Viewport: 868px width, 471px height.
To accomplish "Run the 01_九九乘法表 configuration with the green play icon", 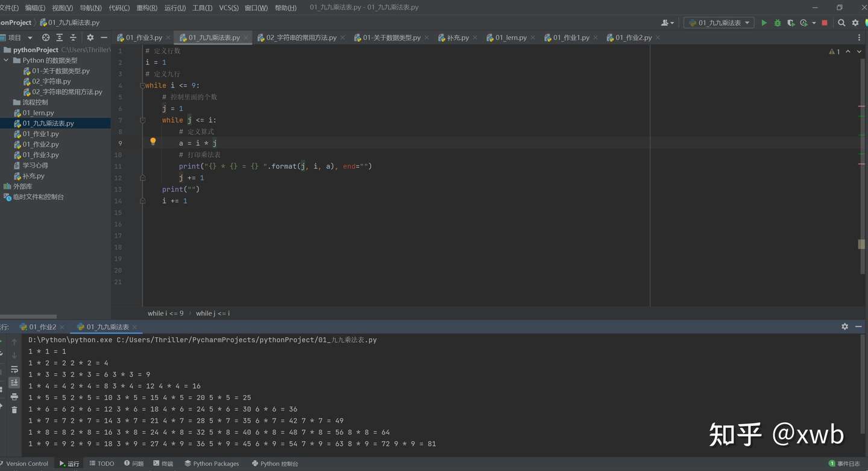I will point(764,23).
